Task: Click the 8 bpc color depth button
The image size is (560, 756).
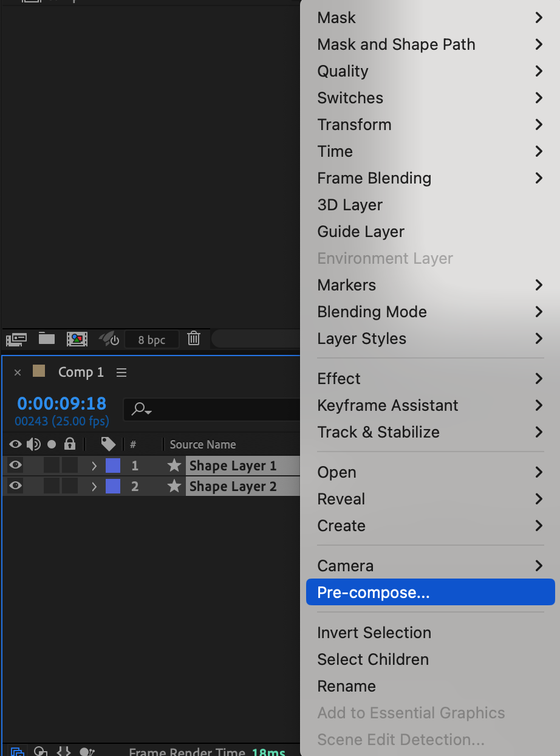Action: pyautogui.click(x=151, y=340)
